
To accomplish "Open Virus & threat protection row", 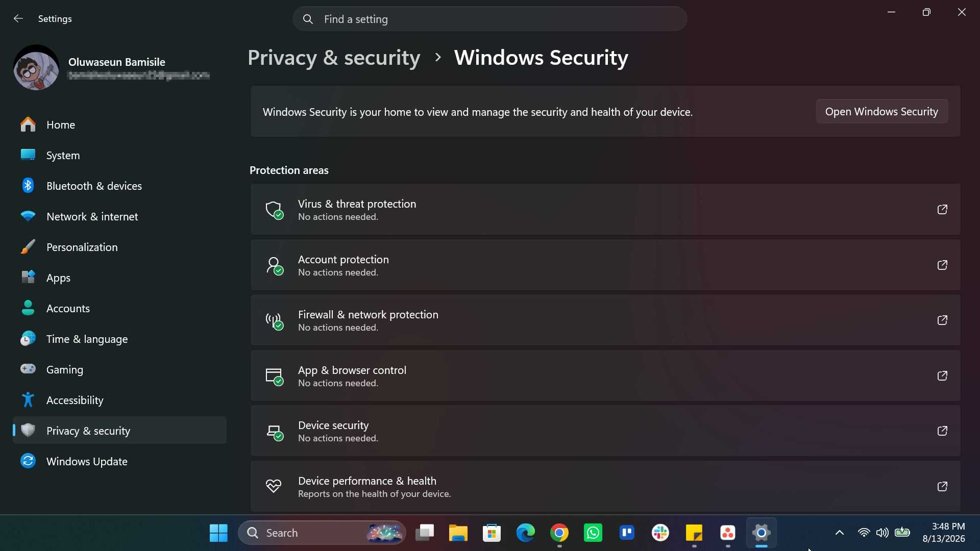I will [605, 210].
